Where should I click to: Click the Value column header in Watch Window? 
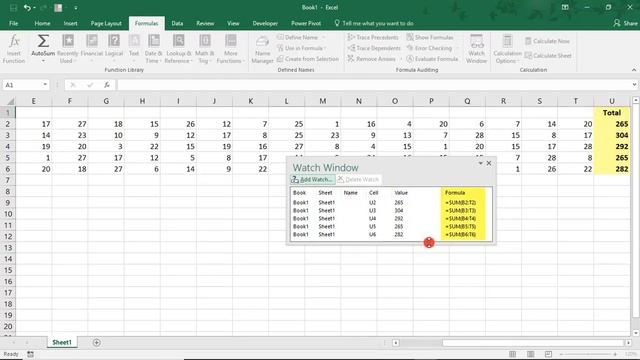click(401, 193)
